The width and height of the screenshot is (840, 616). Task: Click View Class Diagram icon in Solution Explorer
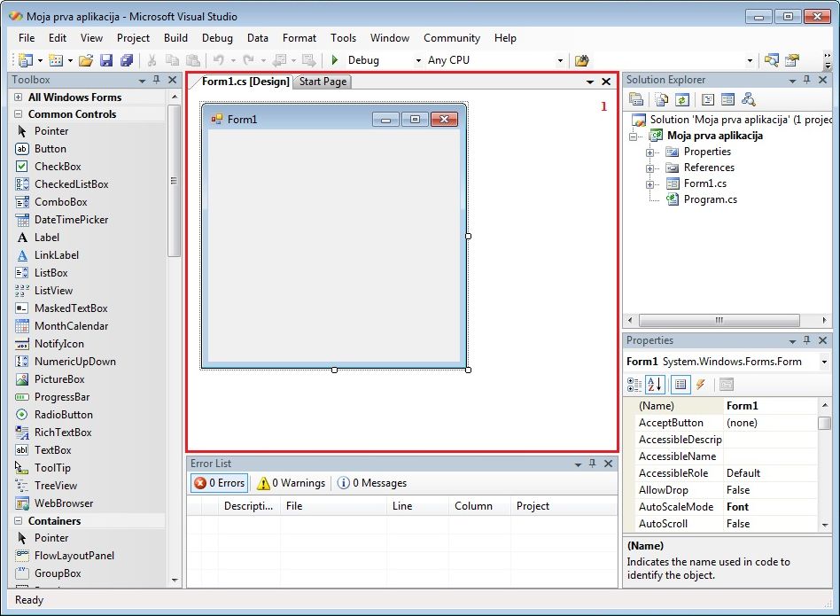(749, 99)
